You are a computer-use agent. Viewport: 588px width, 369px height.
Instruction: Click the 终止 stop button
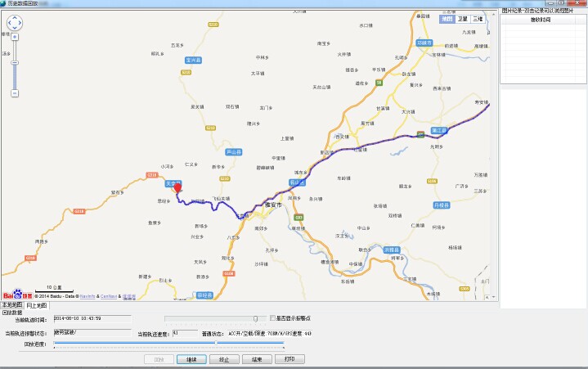coord(224,359)
